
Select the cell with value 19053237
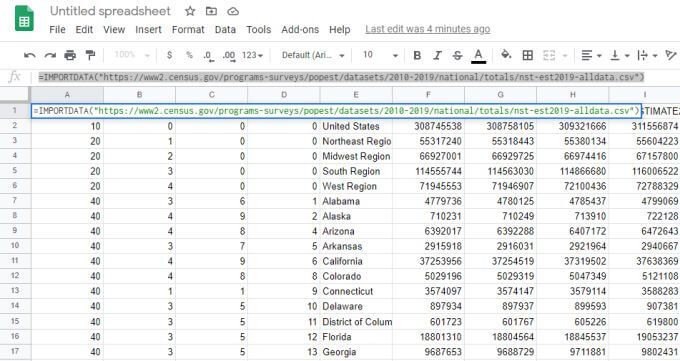tap(644, 337)
